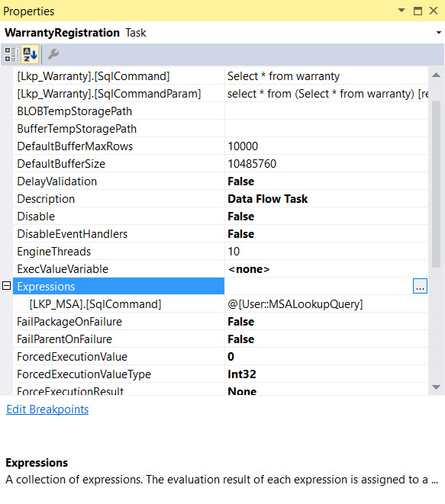
Task: Maximize the Properties panel
Action: click(418, 11)
